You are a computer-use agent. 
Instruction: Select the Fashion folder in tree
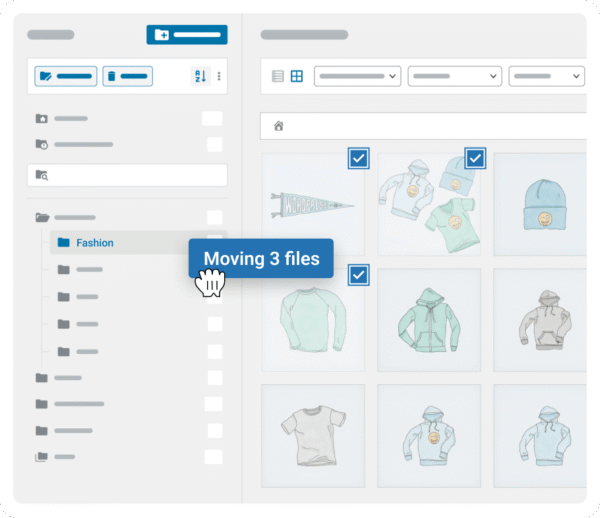click(x=95, y=243)
